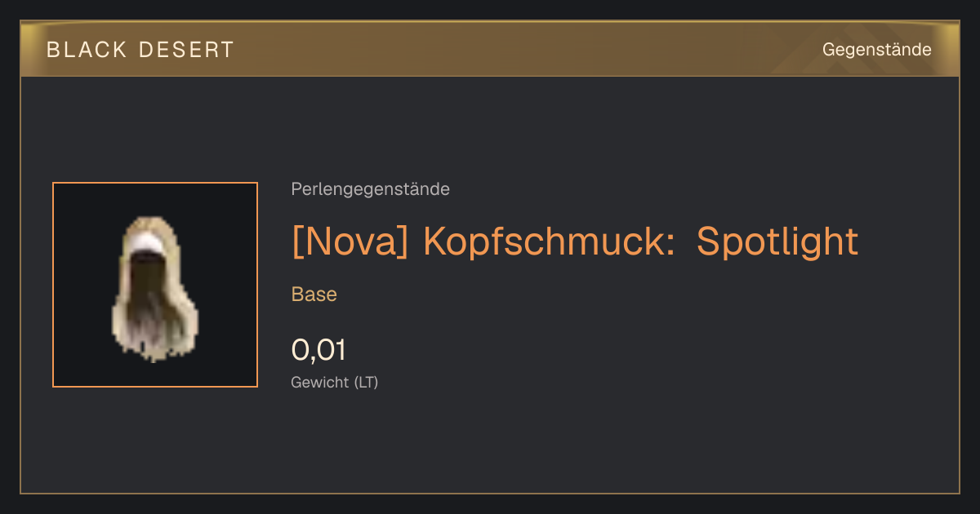This screenshot has height=514, width=980.
Task: Click the orange-bordered item thumbnail frame
Action: 155,285
